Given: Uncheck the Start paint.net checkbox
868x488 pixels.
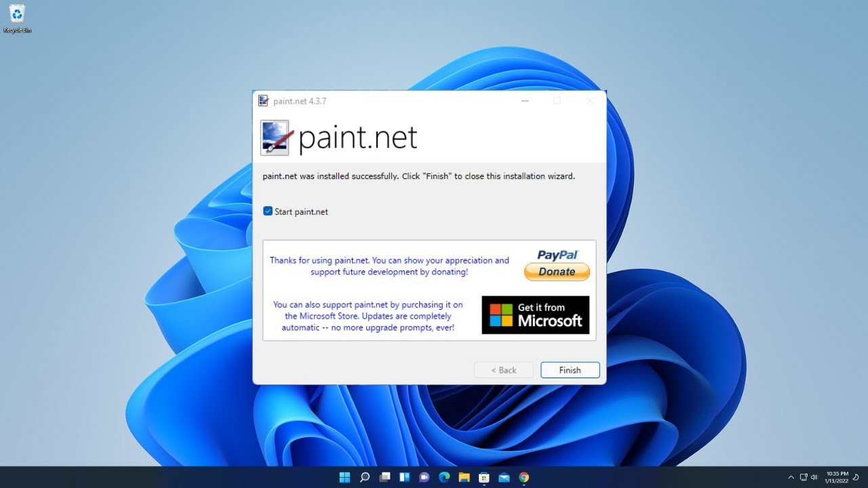Looking at the screenshot, I should (268, 211).
